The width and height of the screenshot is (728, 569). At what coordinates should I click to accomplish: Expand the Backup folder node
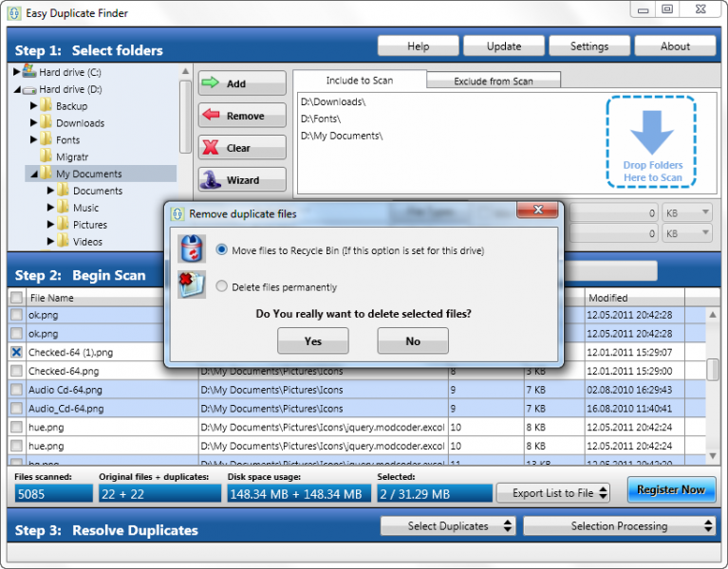point(33,105)
